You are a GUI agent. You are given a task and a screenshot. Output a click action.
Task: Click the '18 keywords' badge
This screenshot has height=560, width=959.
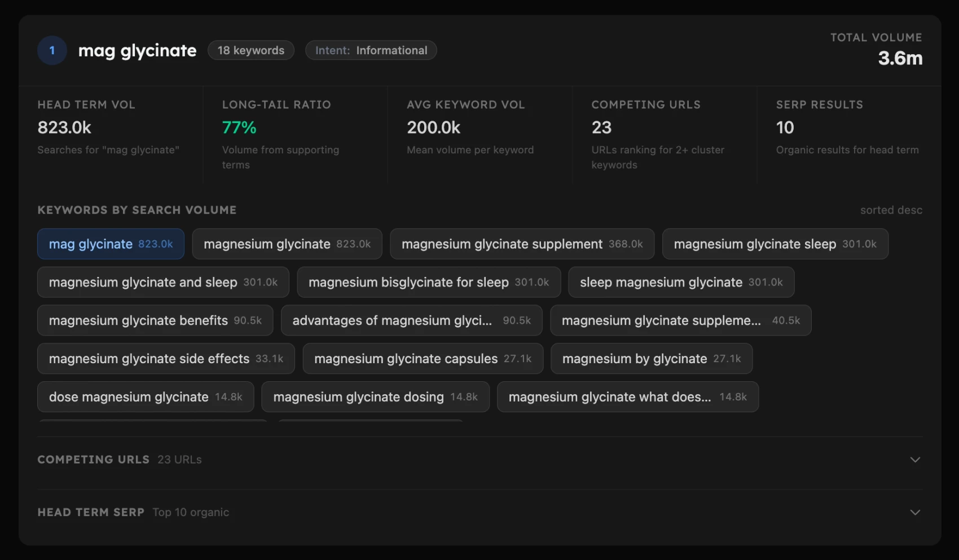[x=251, y=50]
